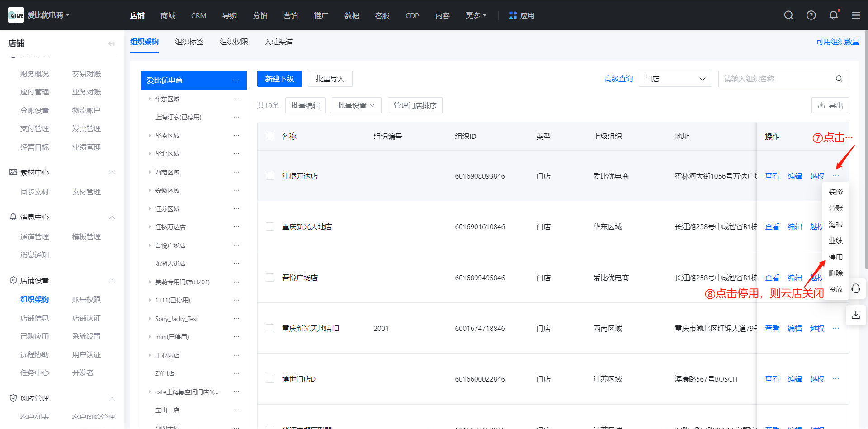Viewport: 868px width, 429px height.
Task: Click the 导出 export button
Action: point(830,105)
